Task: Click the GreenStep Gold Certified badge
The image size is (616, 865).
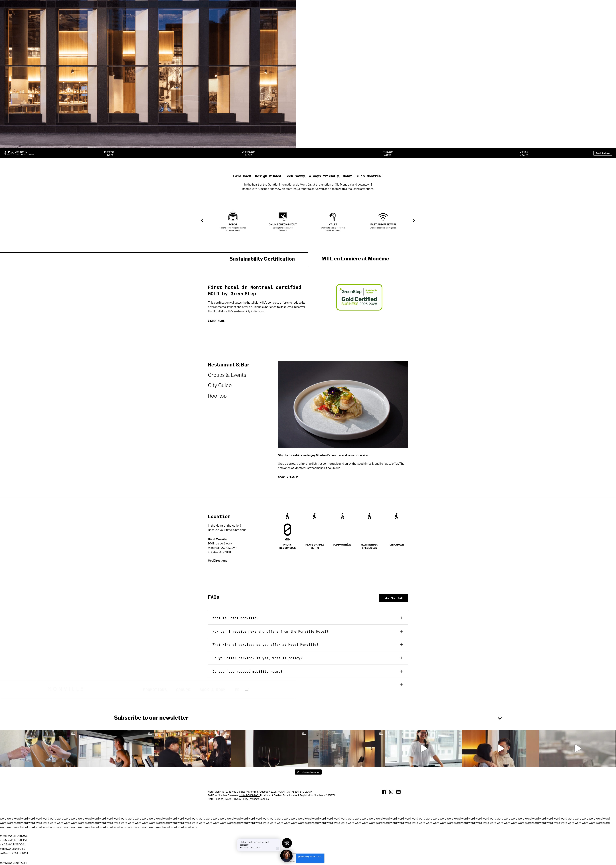Action: coord(359,297)
